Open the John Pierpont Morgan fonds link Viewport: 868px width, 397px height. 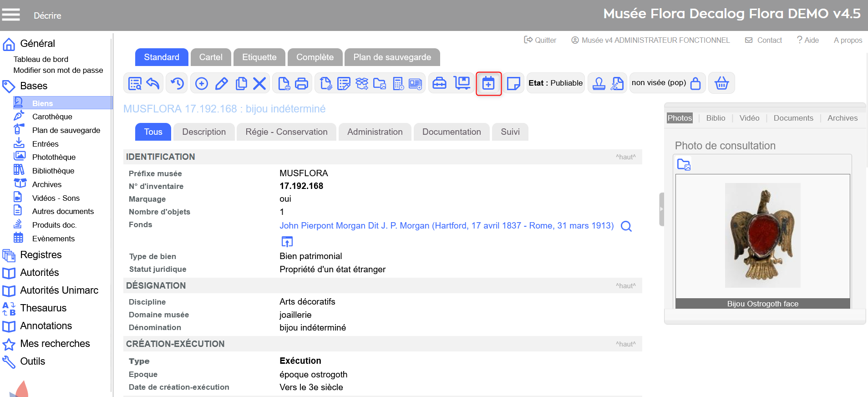(x=446, y=226)
